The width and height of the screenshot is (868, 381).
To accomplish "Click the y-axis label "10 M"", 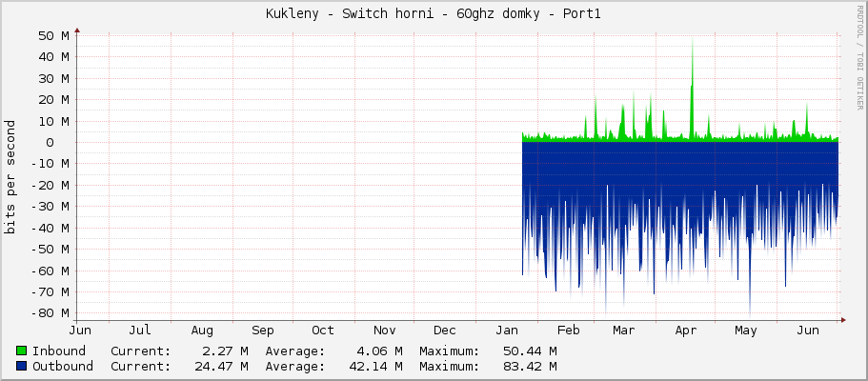I will tap(53, 121).
